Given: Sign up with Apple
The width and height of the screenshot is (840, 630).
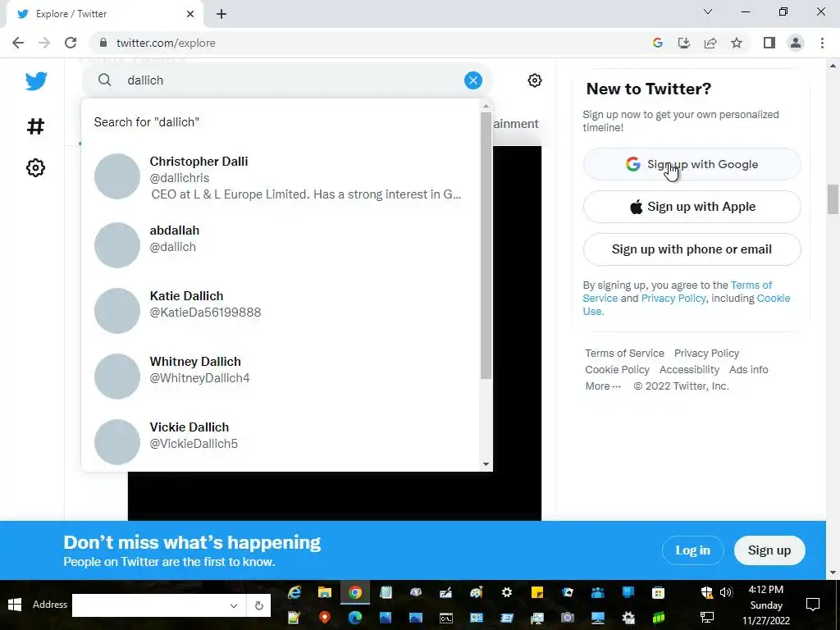Looking at the screenshot, I should [692, 207].
